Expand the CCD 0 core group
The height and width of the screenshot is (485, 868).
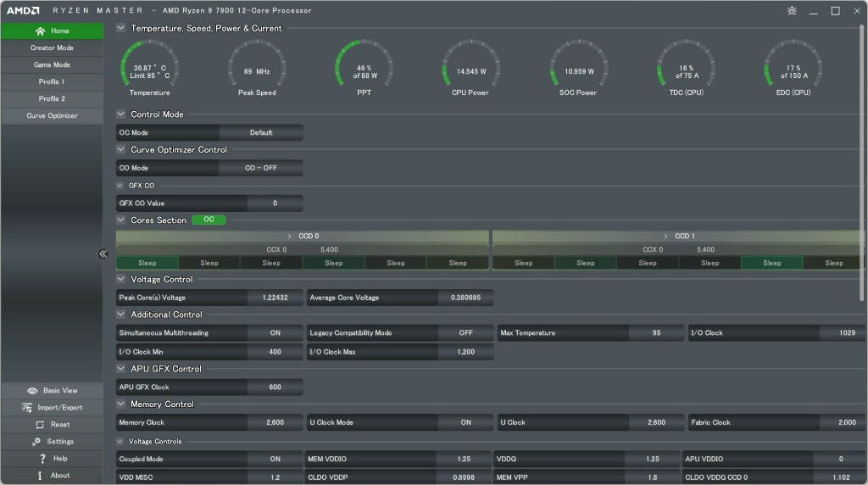point(289,237)
